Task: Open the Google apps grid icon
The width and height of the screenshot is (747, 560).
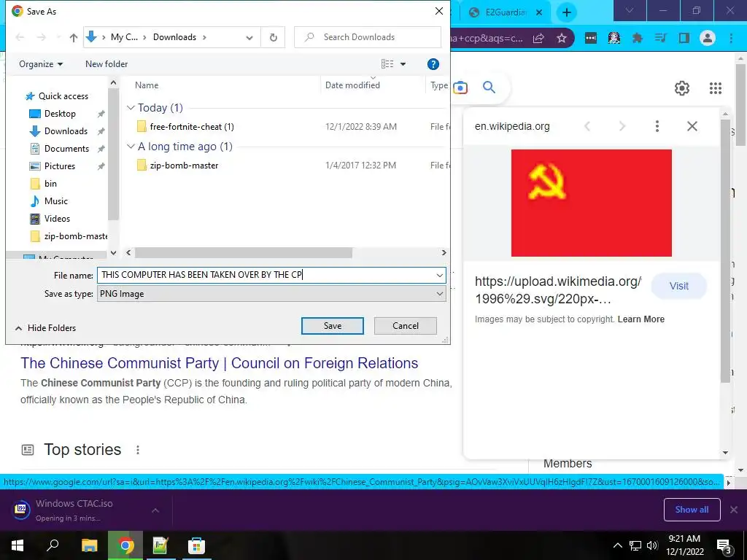Action: point(716,88)
